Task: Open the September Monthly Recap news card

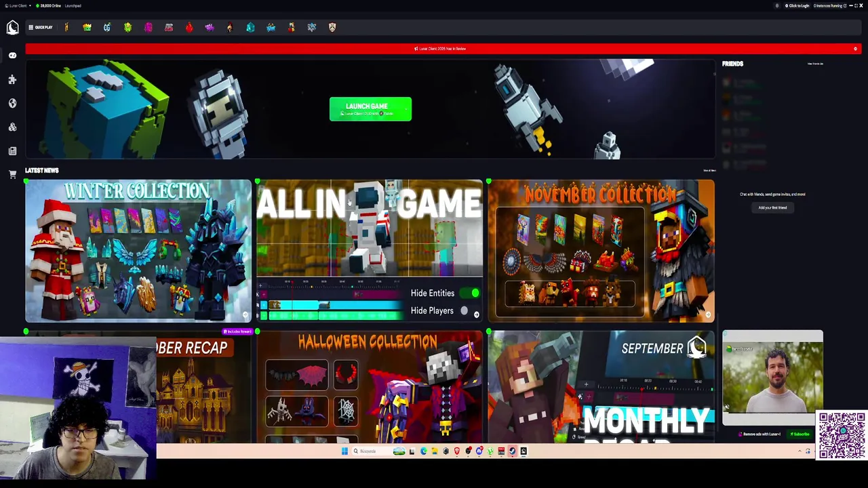Action: 601,386
